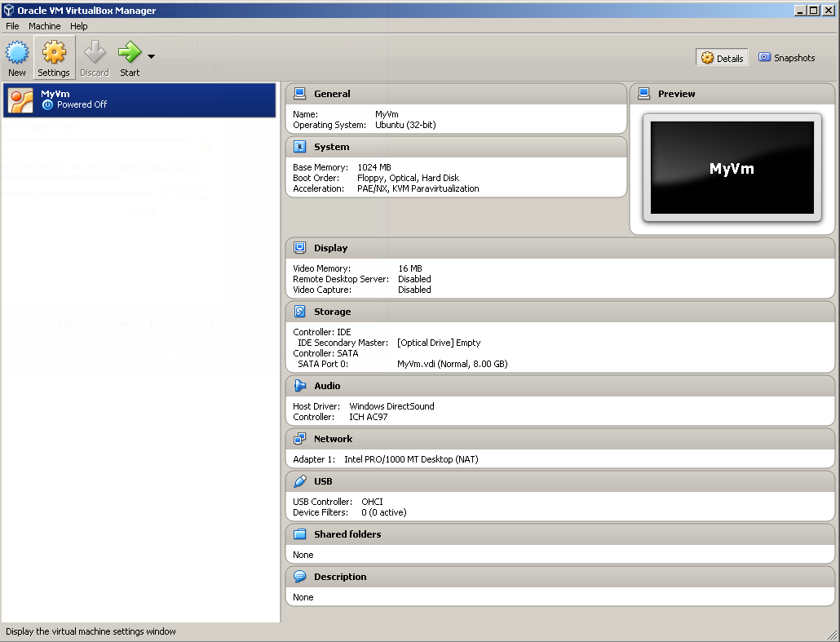This screenshot has width=840, height=642.
Task: Open the USB section header link
Action: (x=323, y=481)
